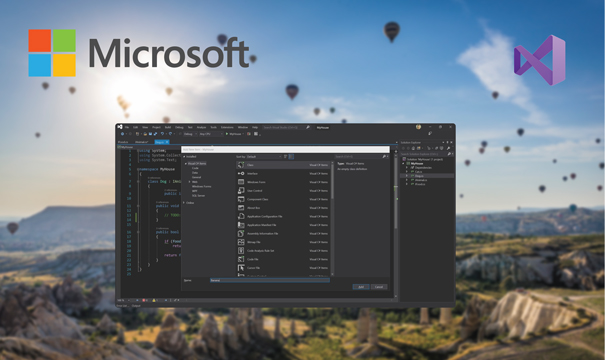
Task: Select the General category in tree
Action: point(196,177)
